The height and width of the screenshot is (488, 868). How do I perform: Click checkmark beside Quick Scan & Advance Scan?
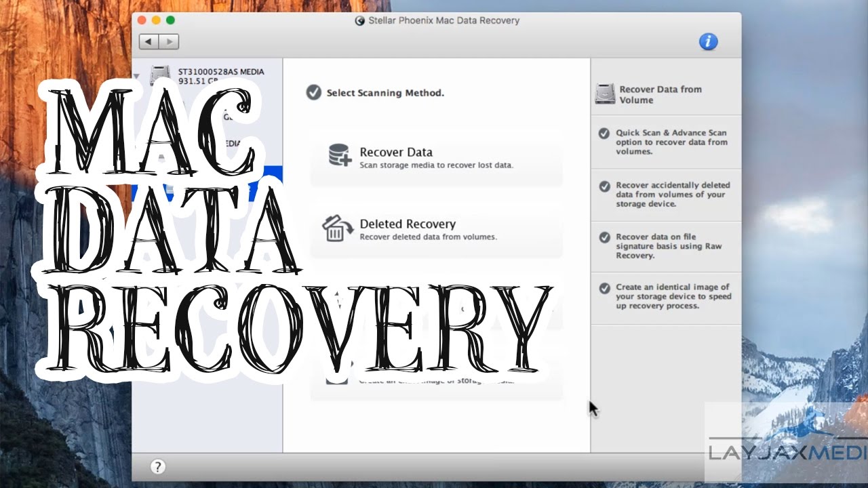pos(604,134)
